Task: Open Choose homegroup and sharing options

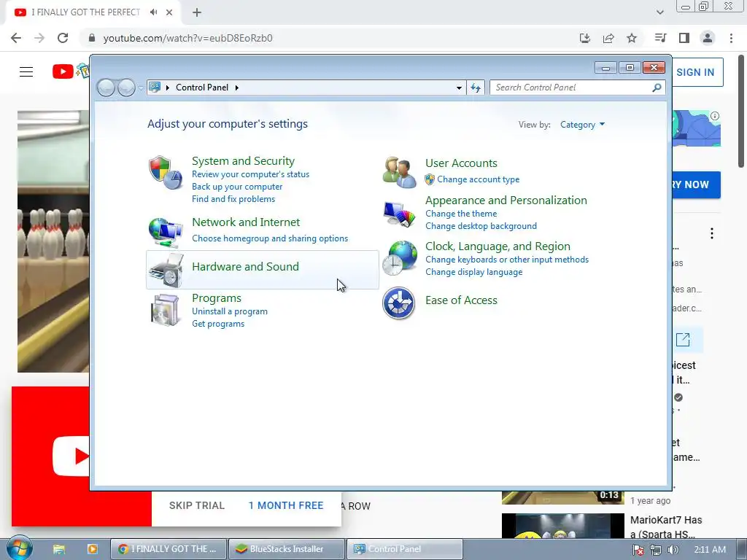Action: pyautogui.click(x=270, y=238)
